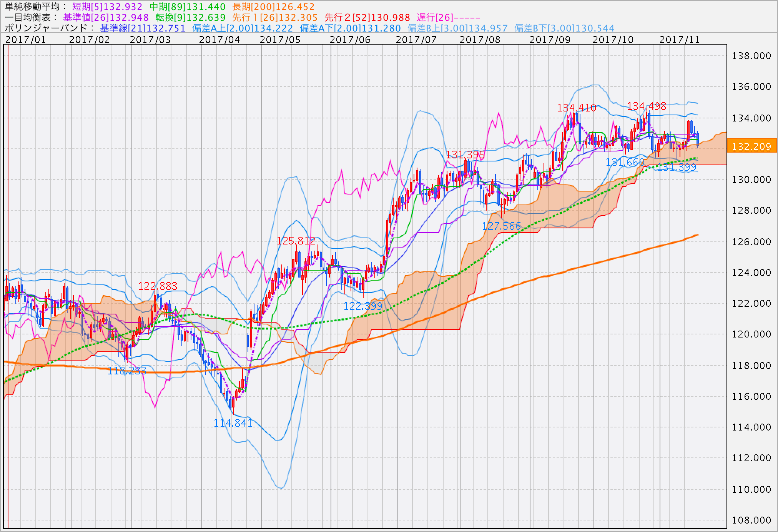
Task: Click the 136.000 price axis label
Action: coord(751,86)
